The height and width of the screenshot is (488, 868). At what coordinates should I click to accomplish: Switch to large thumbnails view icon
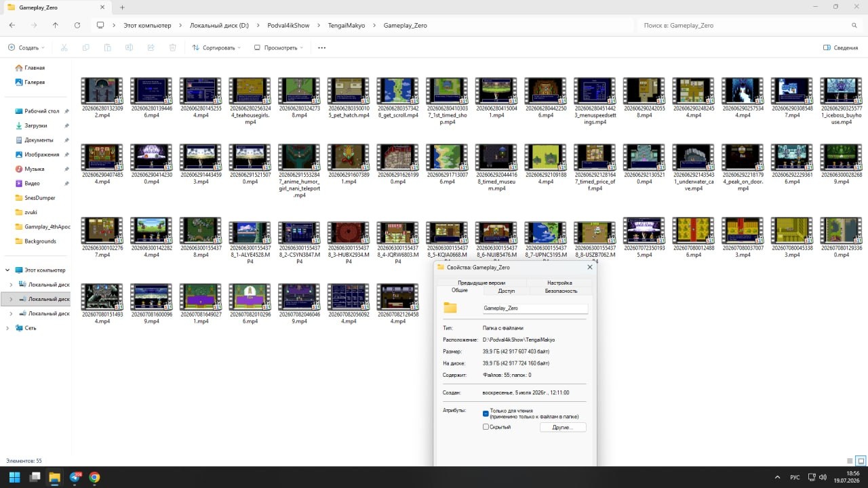pyautogui.click(x=861, y=461)
